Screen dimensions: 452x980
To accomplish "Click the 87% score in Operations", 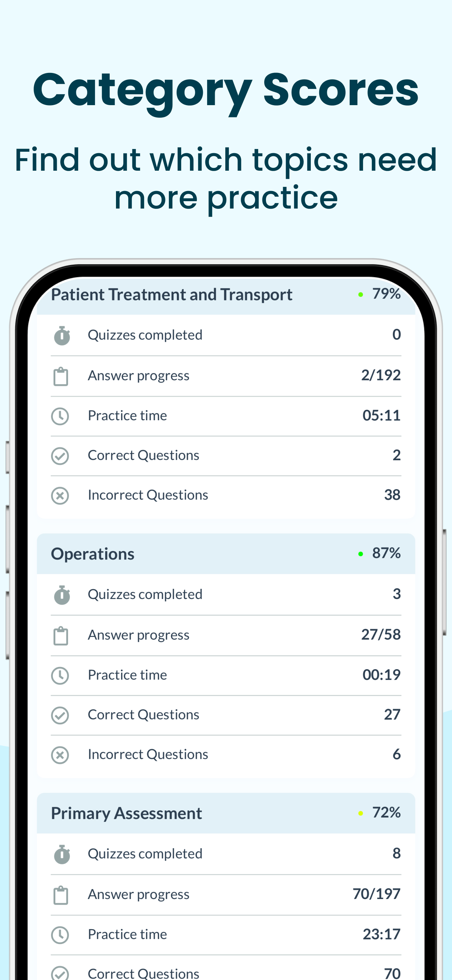I will click(x=386, y=553).
